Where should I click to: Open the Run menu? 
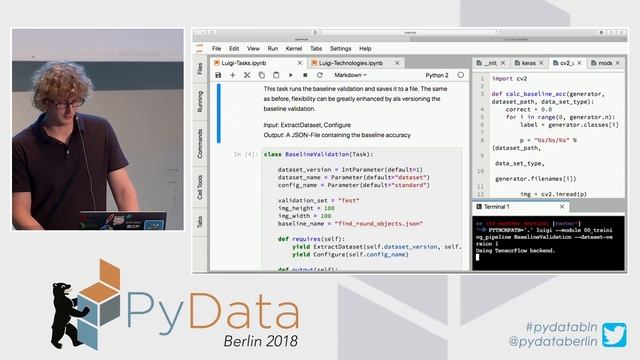[273, 49]
